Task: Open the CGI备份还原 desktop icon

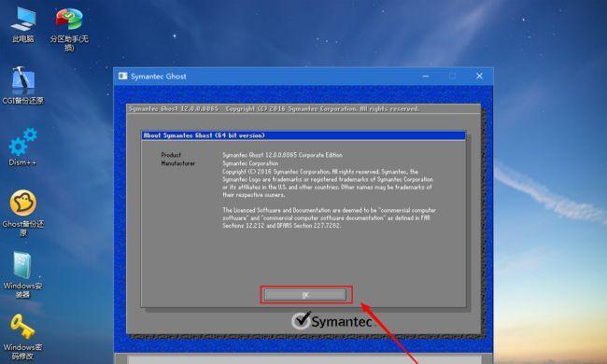Action: pyautogui.click(x=22, y=86)
